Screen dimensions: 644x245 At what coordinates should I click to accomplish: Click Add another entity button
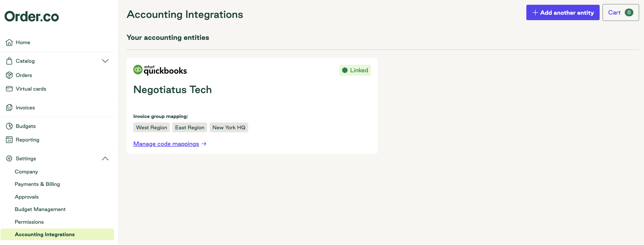pyautogui.click(x=563, y=12)
